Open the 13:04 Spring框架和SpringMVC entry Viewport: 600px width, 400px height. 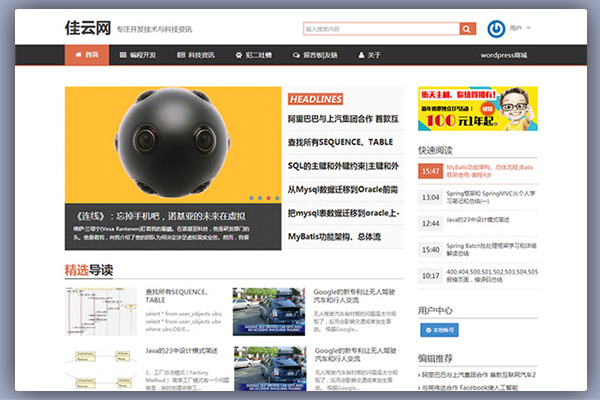click(x=478, y=197)
